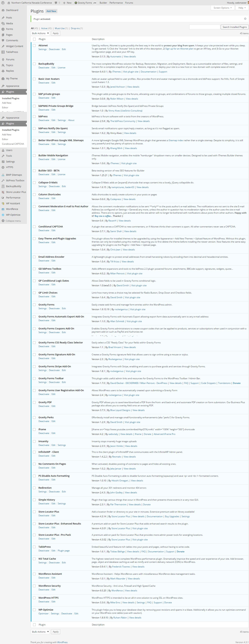Open Conditional CAPTCHA submenu item in the sidebar
Screen dimensions: 249x644
pos(13,144)
